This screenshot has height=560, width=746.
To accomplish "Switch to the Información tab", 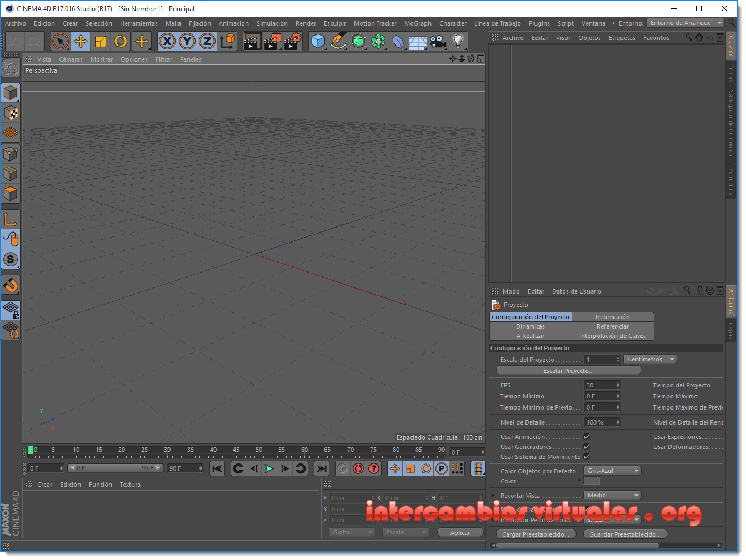I will coord(613,317).
